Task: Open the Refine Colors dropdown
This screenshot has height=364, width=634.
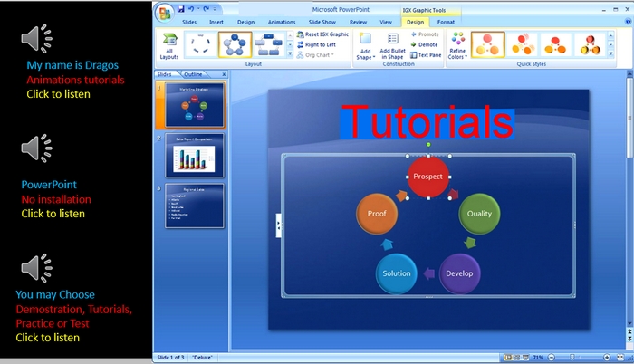Action: (457, 46)
